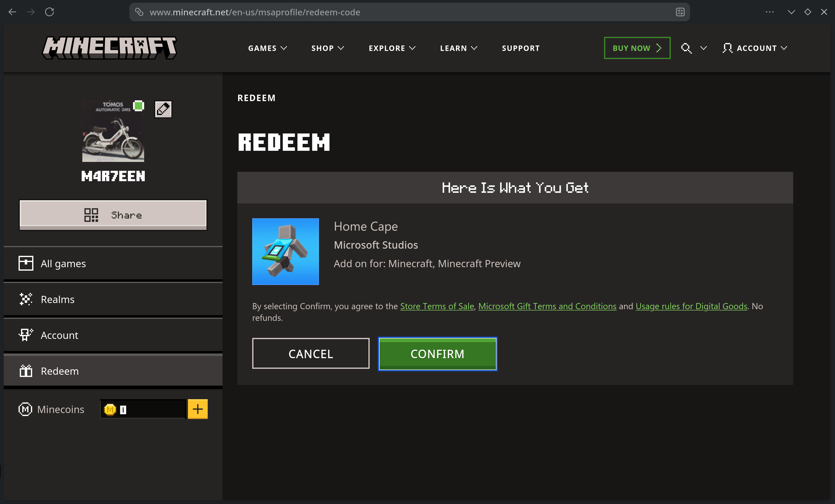Expand the chevron next to search icon
This screenshot has width=835, height=504.
tap(703, 48)
